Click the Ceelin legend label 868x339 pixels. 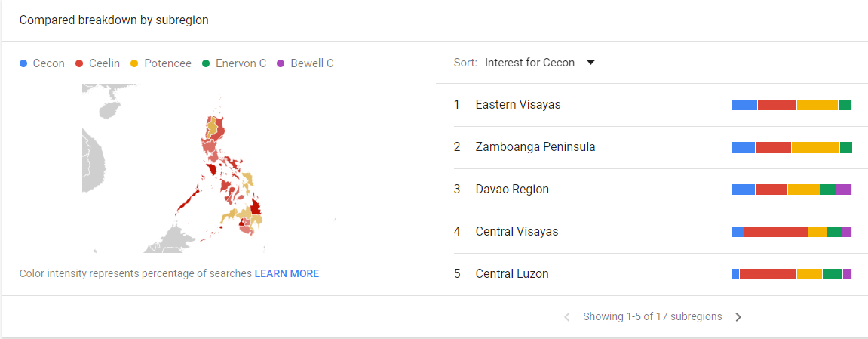click(104, 63)
